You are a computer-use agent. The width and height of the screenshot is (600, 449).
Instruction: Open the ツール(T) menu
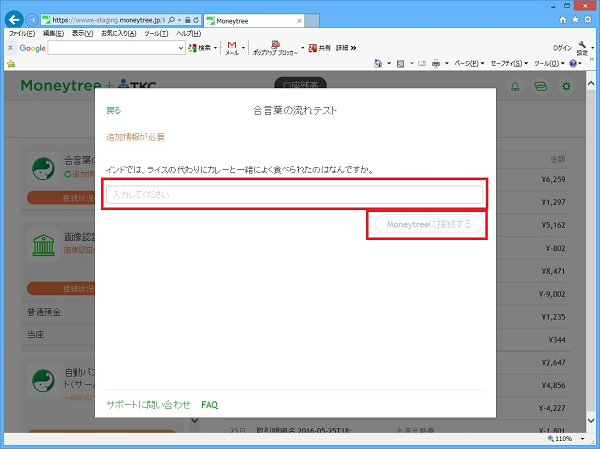(156, 33)
